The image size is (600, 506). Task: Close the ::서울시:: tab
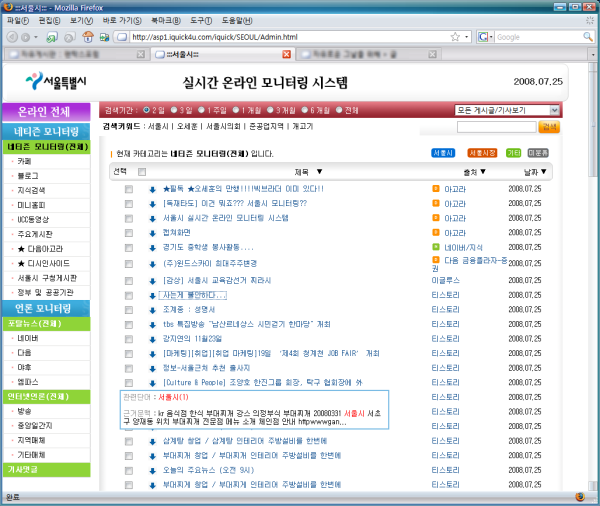(x=286, y=54)
